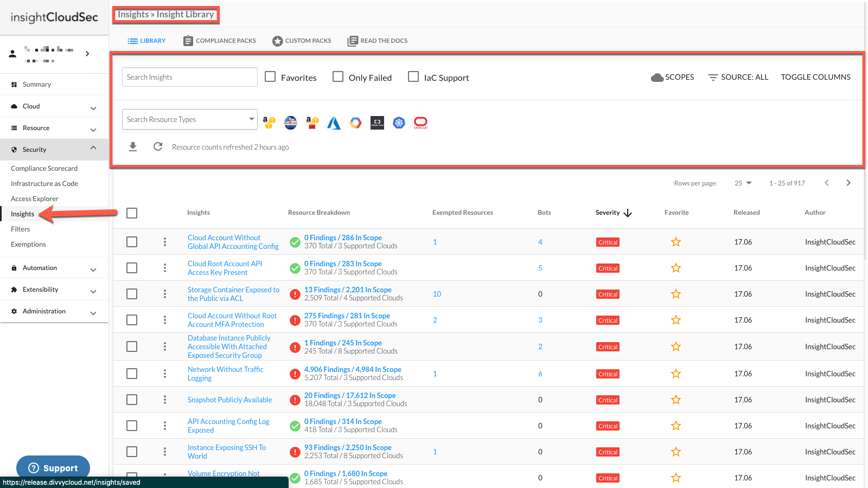868x488 pixels.
Task: Open the Filters page
Action: (x=21, y=229)
